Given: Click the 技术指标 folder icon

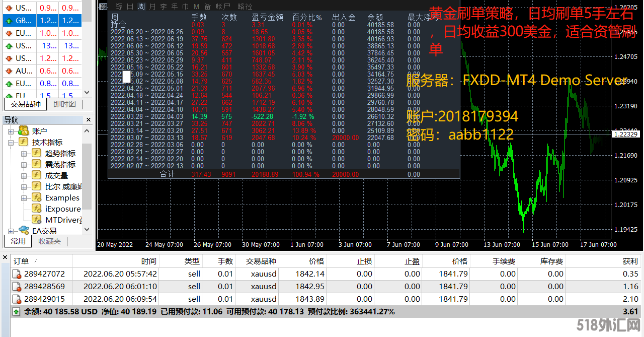Looking at the screenshot, I should (23, 142).
